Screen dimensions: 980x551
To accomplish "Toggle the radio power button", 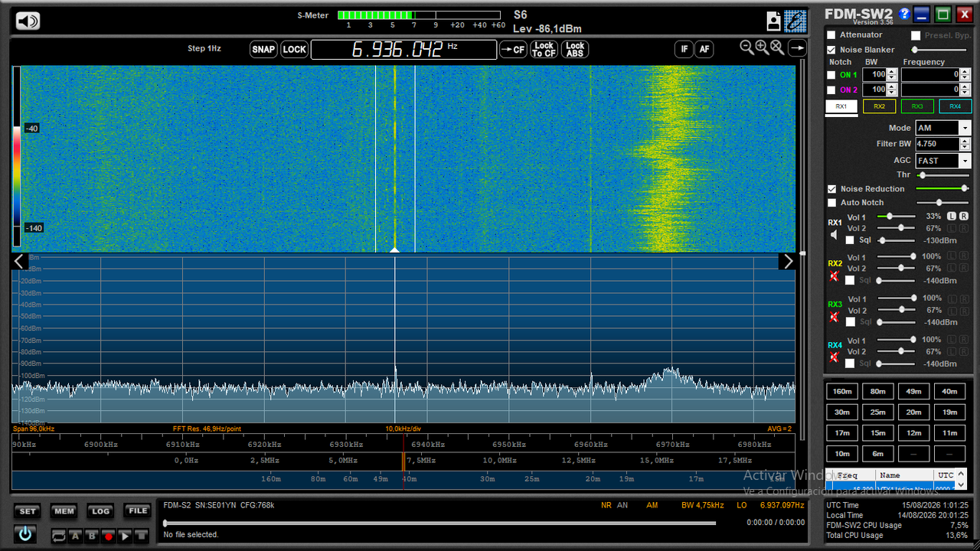I will click(25, 534).
